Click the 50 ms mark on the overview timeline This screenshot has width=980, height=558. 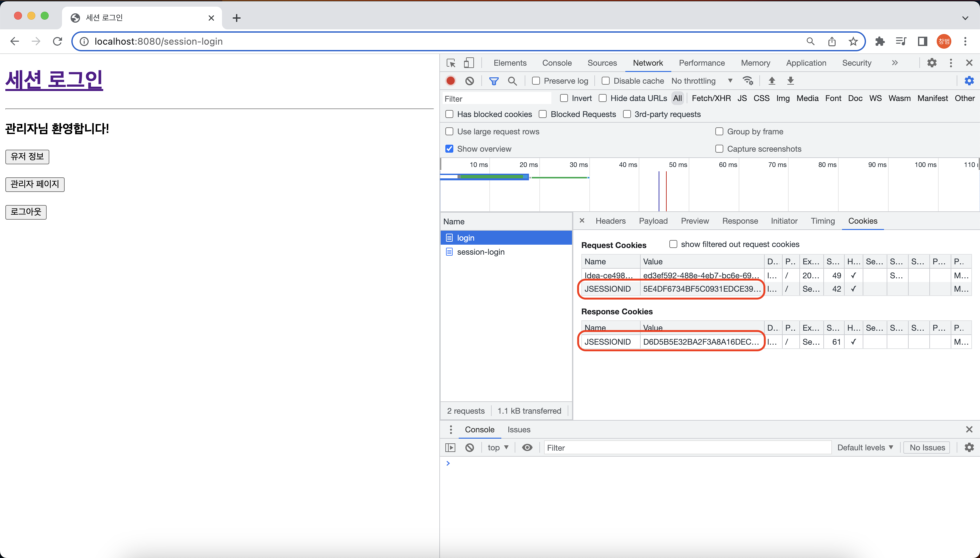point(677,165)
